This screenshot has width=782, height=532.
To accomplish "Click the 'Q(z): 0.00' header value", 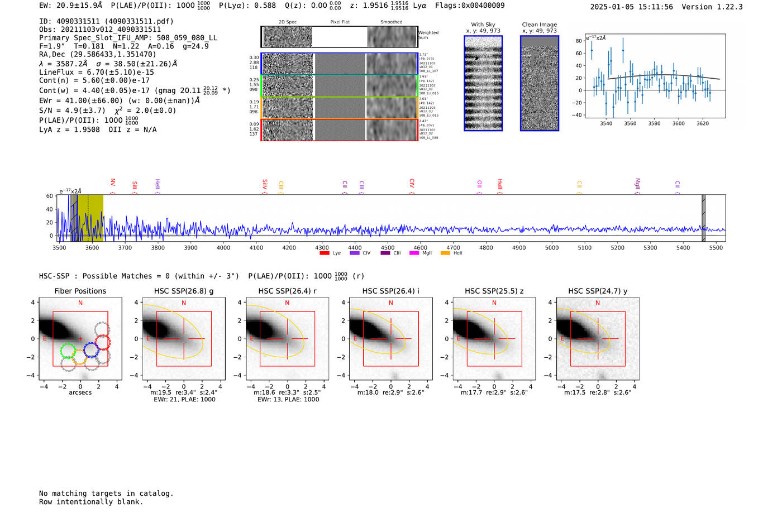I will (306, 6).
